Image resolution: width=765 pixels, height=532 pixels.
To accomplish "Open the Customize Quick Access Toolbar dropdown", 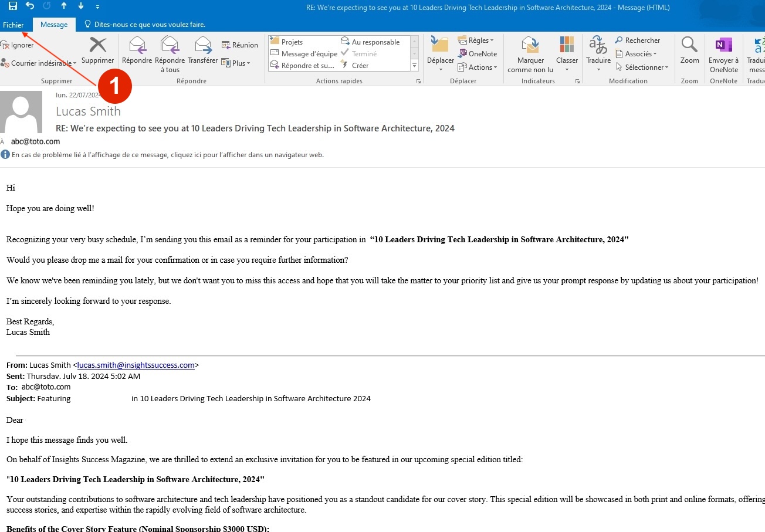I will point(97,7).
